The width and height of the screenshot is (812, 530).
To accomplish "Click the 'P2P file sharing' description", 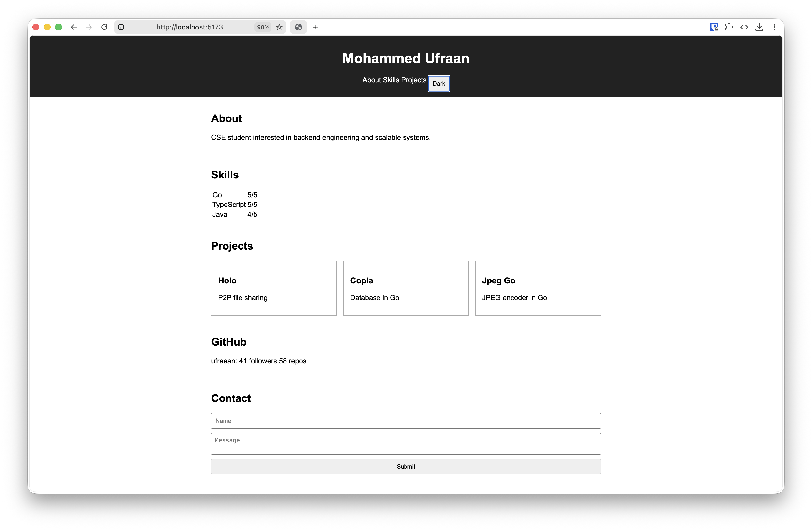I will (x=242, y=298).
